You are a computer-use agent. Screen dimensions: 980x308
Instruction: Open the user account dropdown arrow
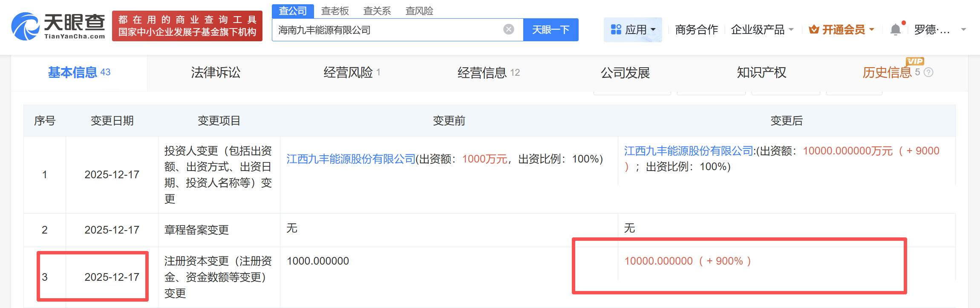tap(963, 30)
